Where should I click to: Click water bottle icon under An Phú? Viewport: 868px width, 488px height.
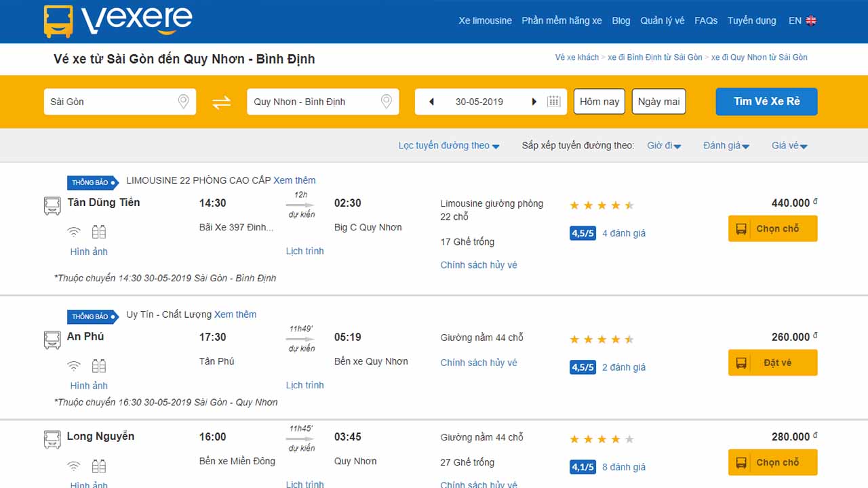tap(99, 366)
